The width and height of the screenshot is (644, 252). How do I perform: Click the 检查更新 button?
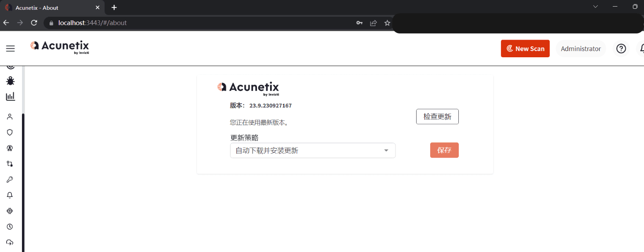[437, 117]
